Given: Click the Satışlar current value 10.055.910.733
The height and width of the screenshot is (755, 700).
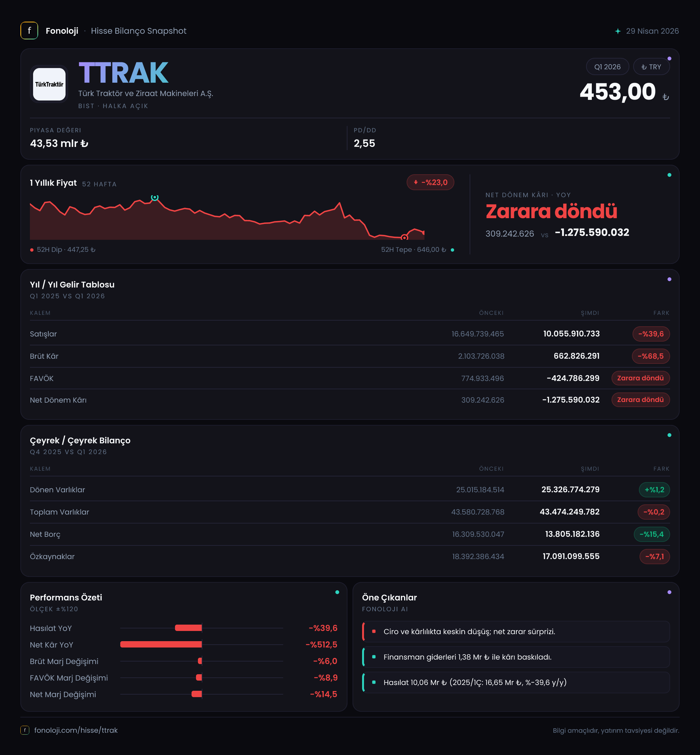Looking at the screenshot, I should [571, 334].
